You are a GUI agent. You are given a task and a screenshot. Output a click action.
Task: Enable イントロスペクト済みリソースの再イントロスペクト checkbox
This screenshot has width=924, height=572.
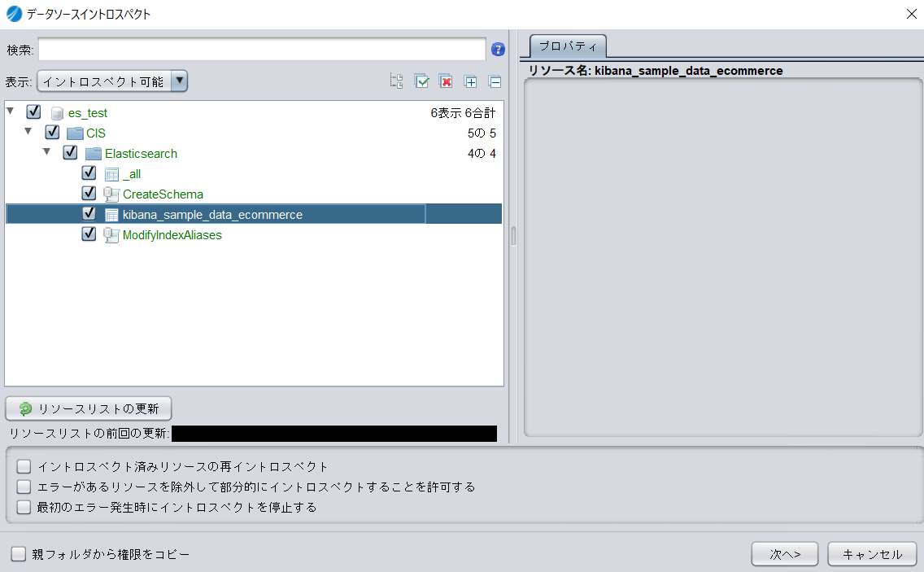coord(24,467)
